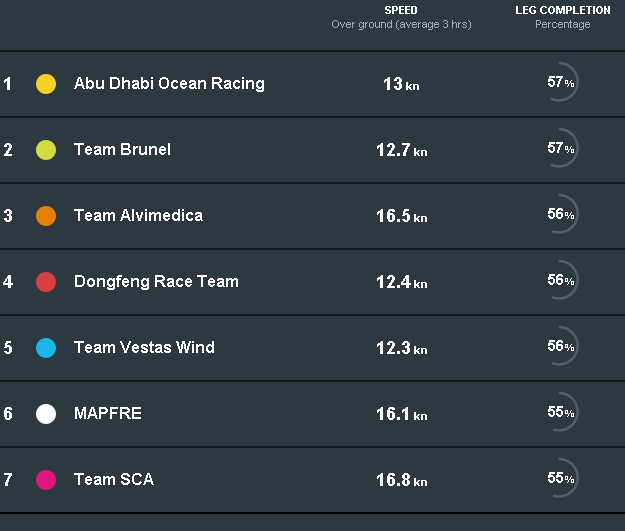Select Team Alvimedica name
The image size is (625, 531).
(x=138, y=215)
